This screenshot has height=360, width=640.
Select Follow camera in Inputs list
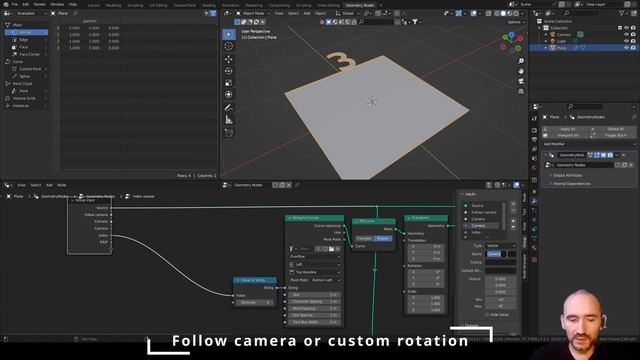tap(484, 212)
